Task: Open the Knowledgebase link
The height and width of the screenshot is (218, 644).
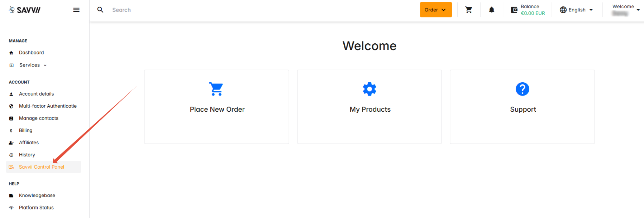Action: (x=37, y=195)
